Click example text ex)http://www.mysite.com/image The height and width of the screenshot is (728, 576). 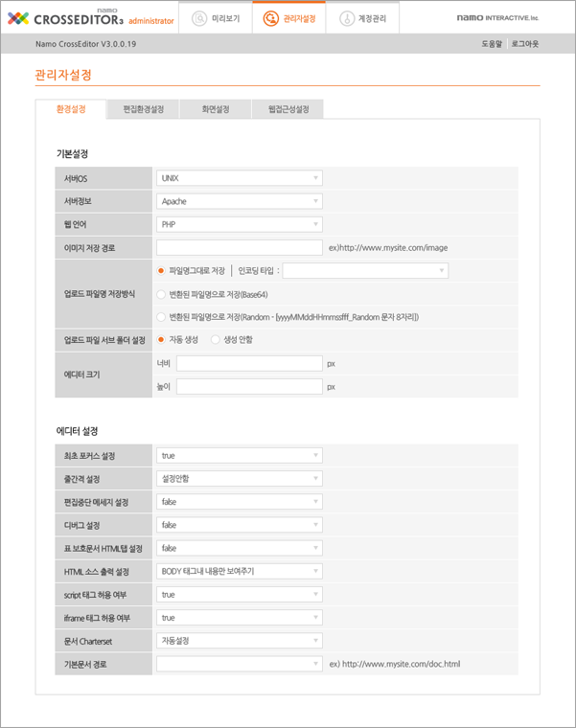point(388,248)
